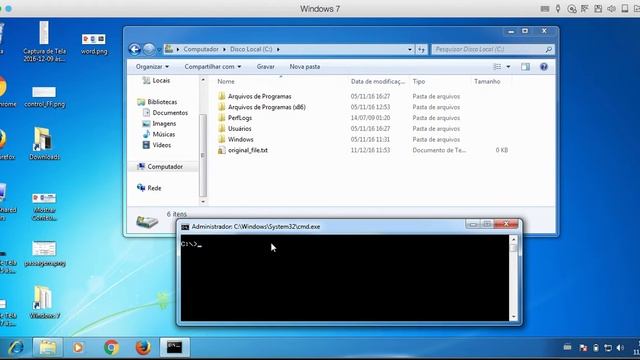
Task: Select the Windows folder in file list
Action: coord(240,139)
